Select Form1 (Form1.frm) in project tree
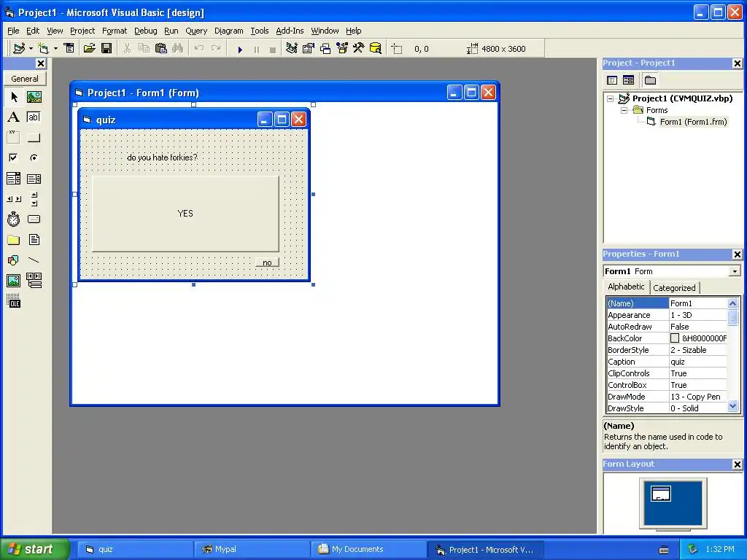Image resolution: width=747 pixels, height=560 pixels. (x=693, y=122)
